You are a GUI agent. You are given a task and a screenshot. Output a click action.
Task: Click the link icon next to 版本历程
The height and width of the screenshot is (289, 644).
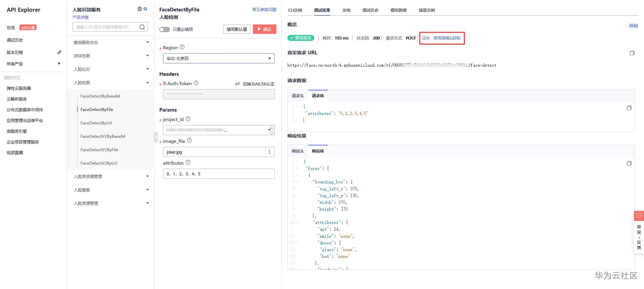pyautogui.click(x=59, y=52)
